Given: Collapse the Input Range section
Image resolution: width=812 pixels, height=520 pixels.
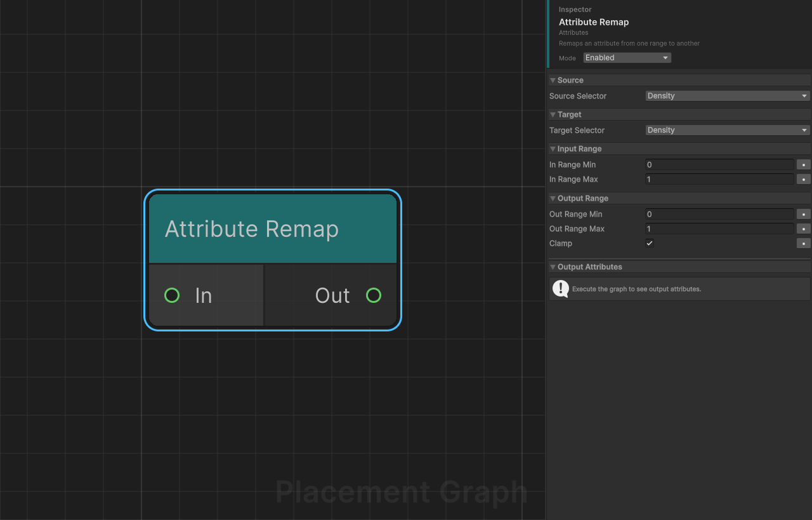Looking at the screenshot, I should (x=553, y=149).
